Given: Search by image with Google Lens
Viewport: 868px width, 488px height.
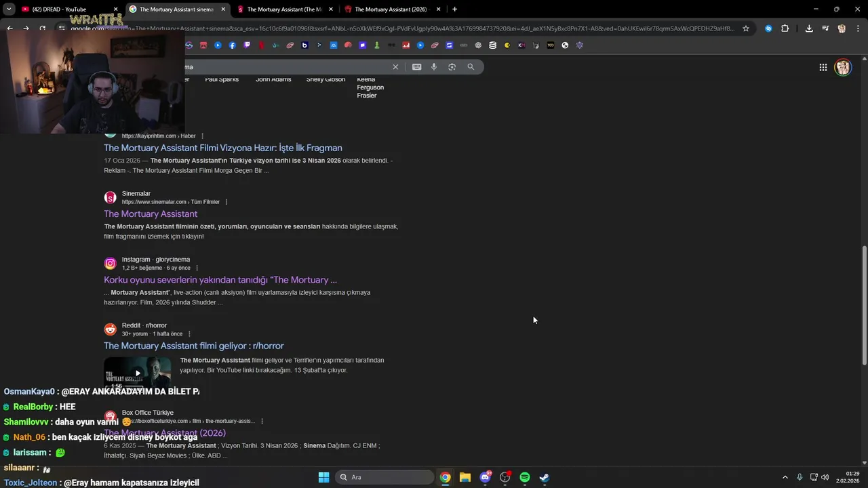Looking at the screenshot, I should (452, 67).
